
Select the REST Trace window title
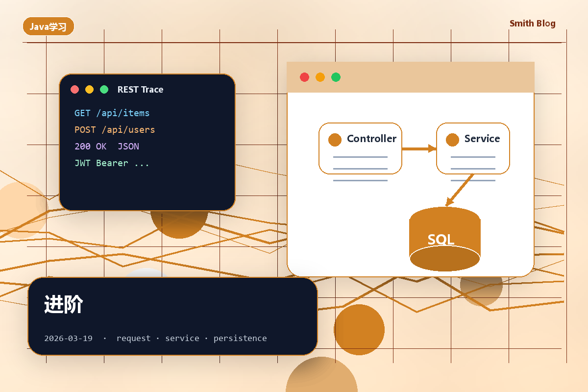pyautogui.click(x=140, y=90)
